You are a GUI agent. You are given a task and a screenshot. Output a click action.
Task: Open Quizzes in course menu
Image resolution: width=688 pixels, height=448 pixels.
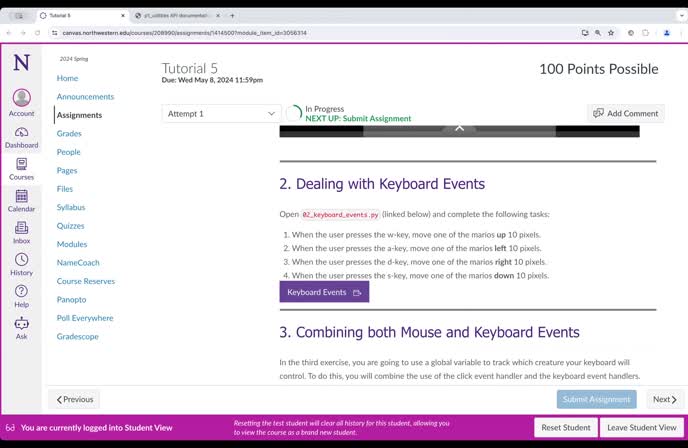(70, 226)
